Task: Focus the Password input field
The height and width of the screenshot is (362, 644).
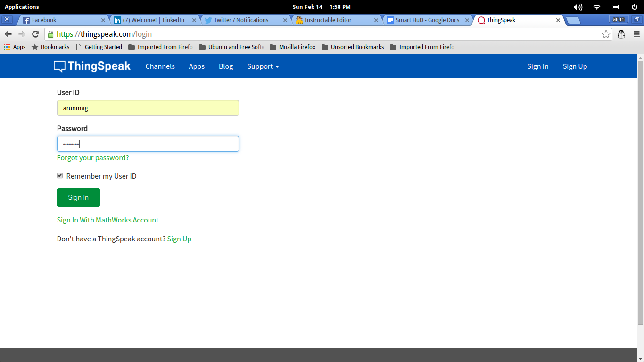Action: (x=148, y=144)
